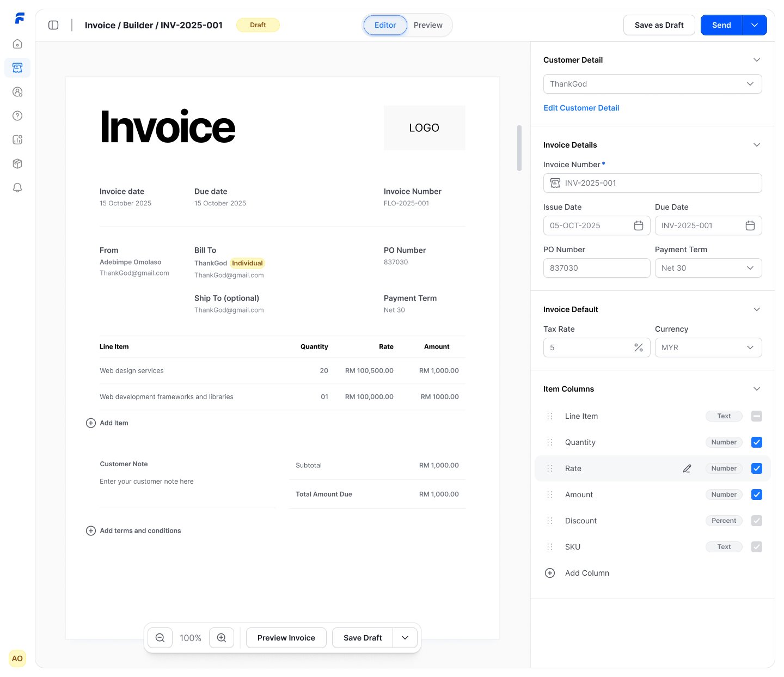Uncheck the Quantity column checkbox
784x677 pixels.
click(757, 442)
